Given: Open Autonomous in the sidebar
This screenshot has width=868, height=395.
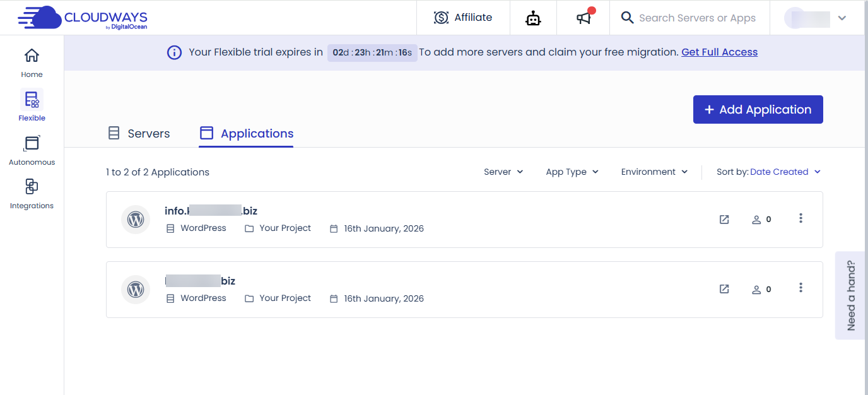Looking at the screenshot, I should click(32, 150).
